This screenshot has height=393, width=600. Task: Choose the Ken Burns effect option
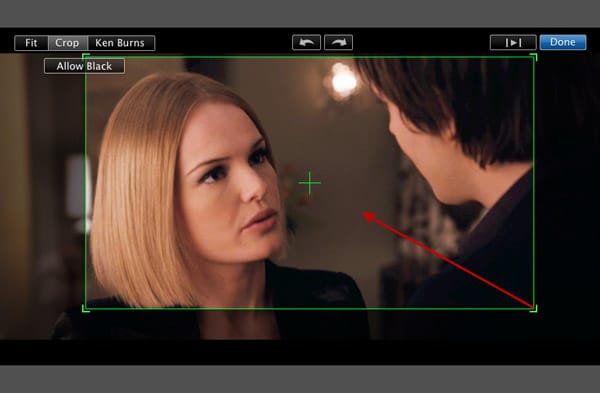(x=121, y=43)
